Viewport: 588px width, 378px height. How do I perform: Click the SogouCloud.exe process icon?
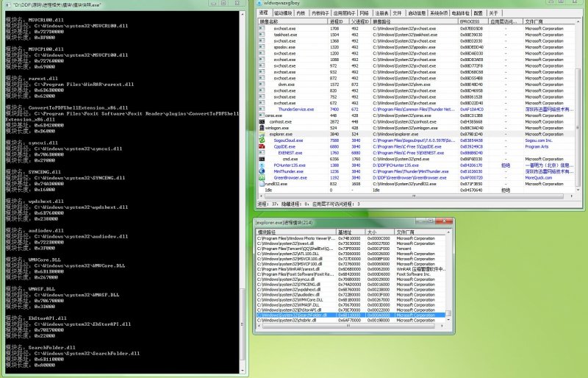click(262, 140)
